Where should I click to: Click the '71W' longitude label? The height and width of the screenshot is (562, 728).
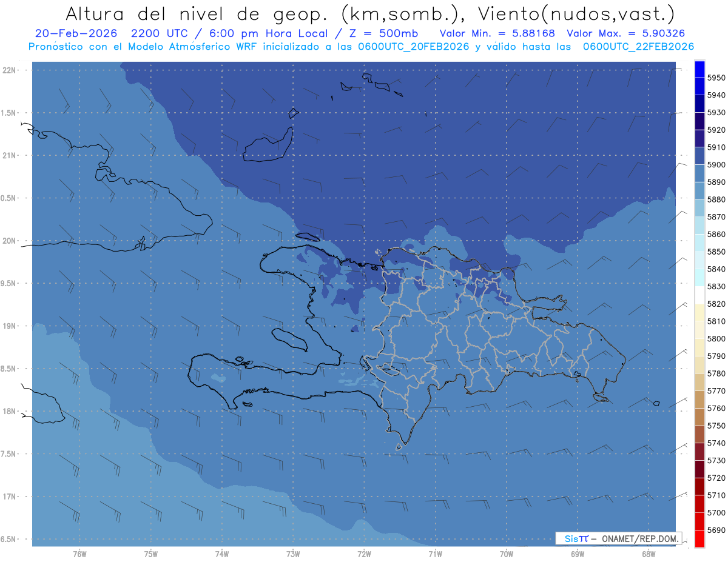435,554
